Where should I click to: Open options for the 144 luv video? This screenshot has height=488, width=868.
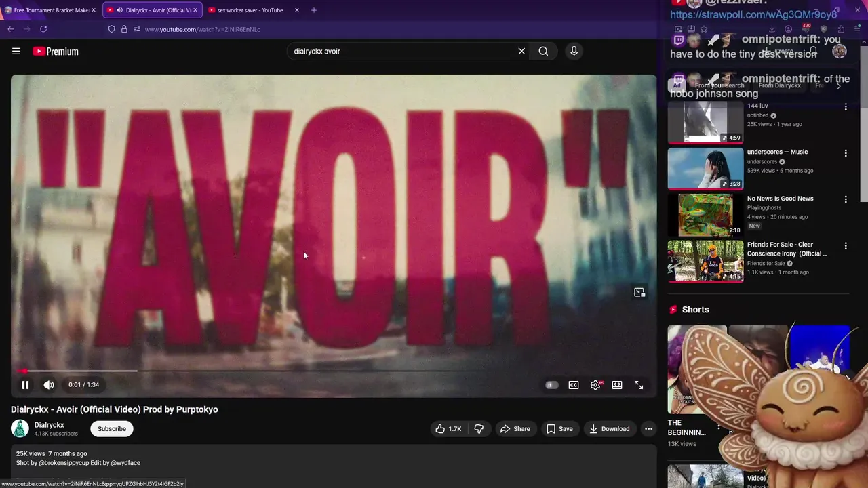pos(846,107)
